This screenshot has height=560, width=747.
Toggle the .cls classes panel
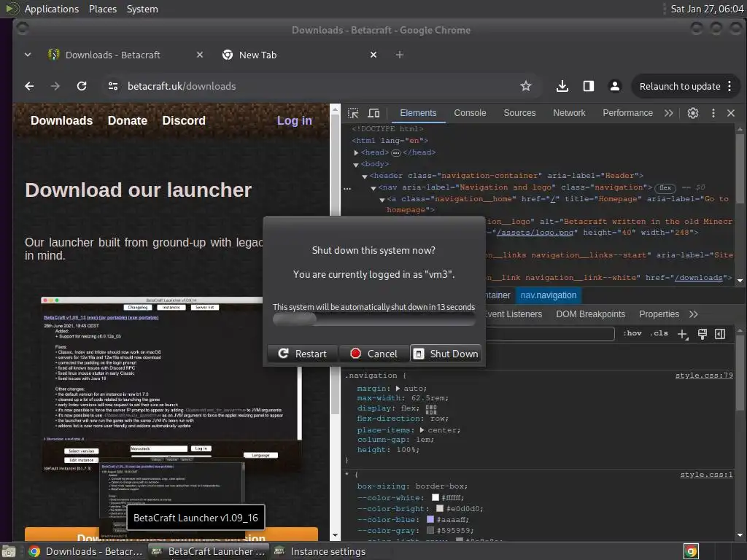pyautogui.click(x=659, y=333)
